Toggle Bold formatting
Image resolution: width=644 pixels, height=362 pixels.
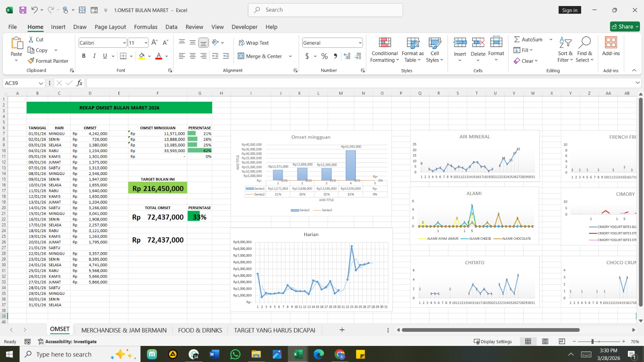pyautogui.click(x=84, y=56)
